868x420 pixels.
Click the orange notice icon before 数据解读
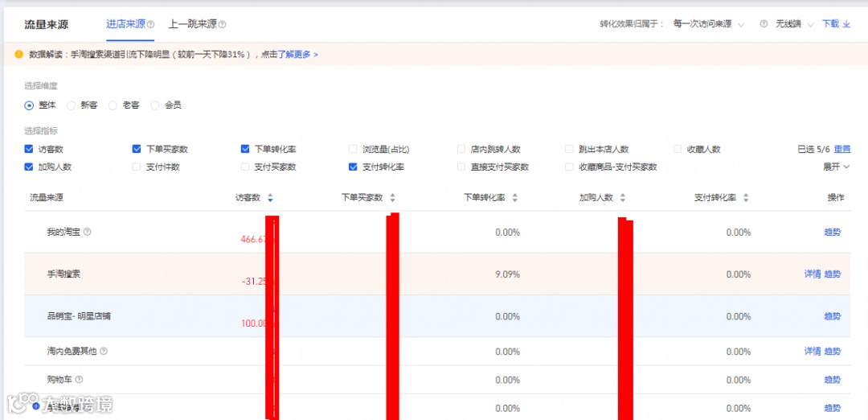[18, 54]
